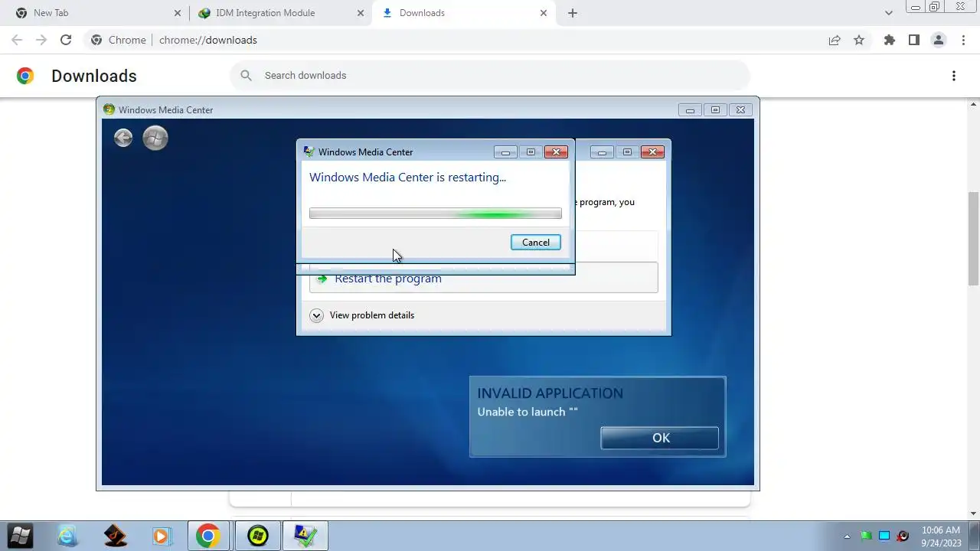The height and width of the screenshot is (551, 980).
Task: Go back in Chrome navigation
Action: [17, 40]
